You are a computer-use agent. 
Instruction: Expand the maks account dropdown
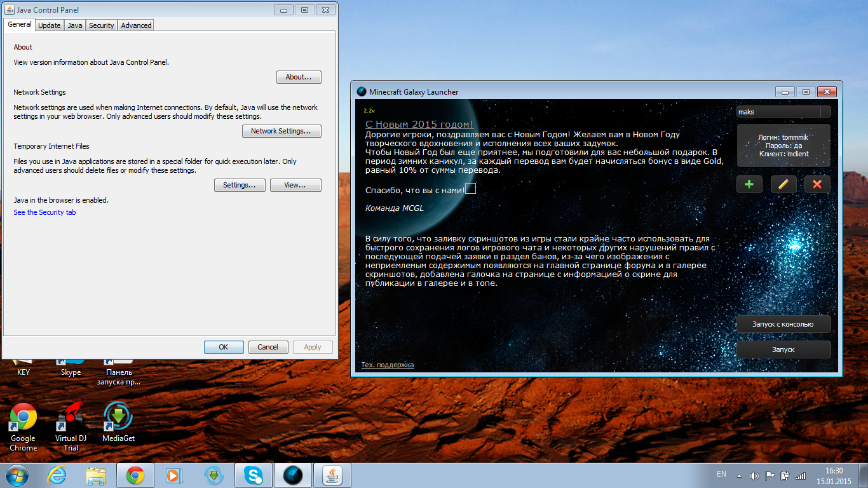(825, 112)
